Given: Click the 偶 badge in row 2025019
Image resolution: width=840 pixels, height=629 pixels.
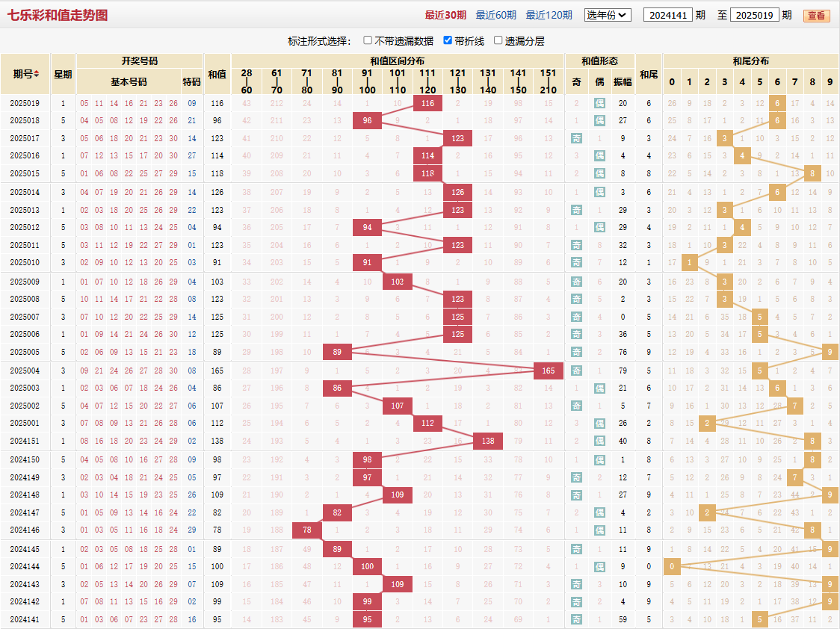Looking at the screenshot, I should (x=600, y=103).
